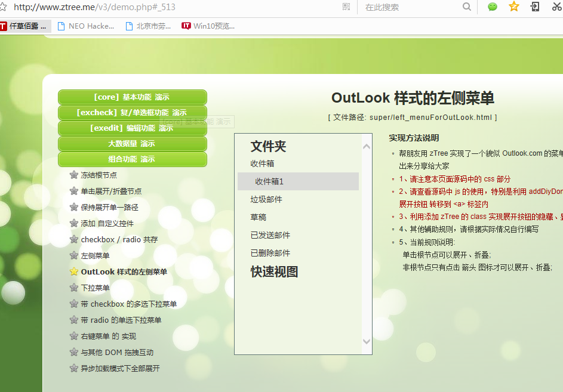Click the tree panel scroll down arrow

(x=366, y=341)
